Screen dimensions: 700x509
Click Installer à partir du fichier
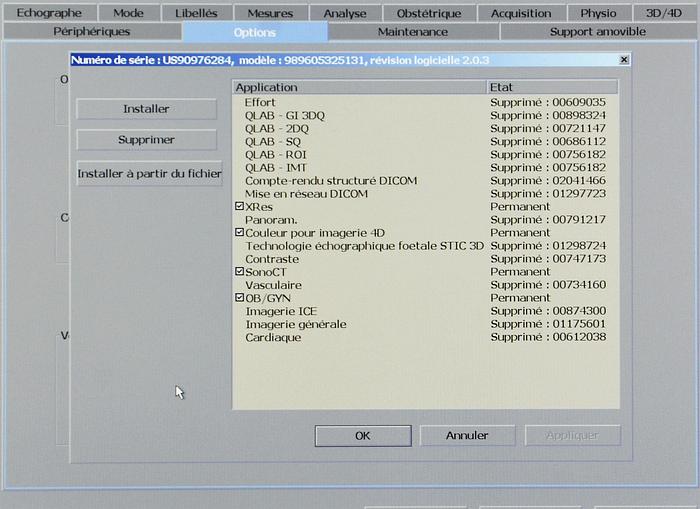(149, 173)
